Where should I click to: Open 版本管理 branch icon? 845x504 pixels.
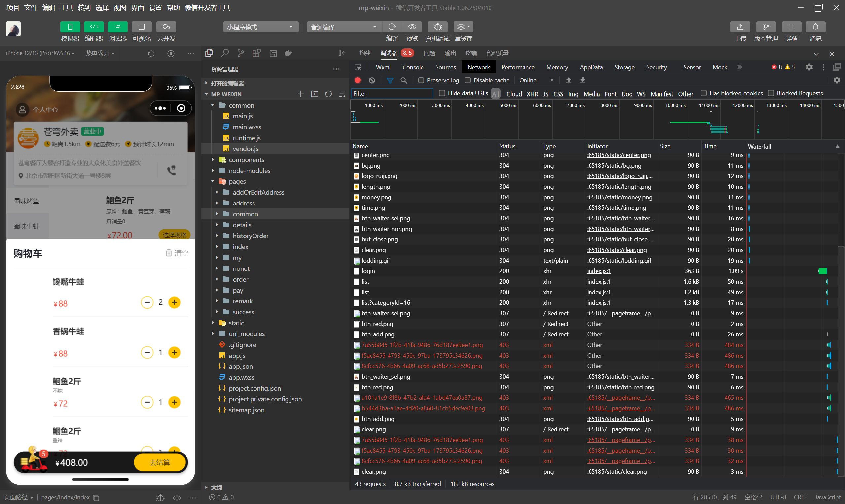coord(765,27)
